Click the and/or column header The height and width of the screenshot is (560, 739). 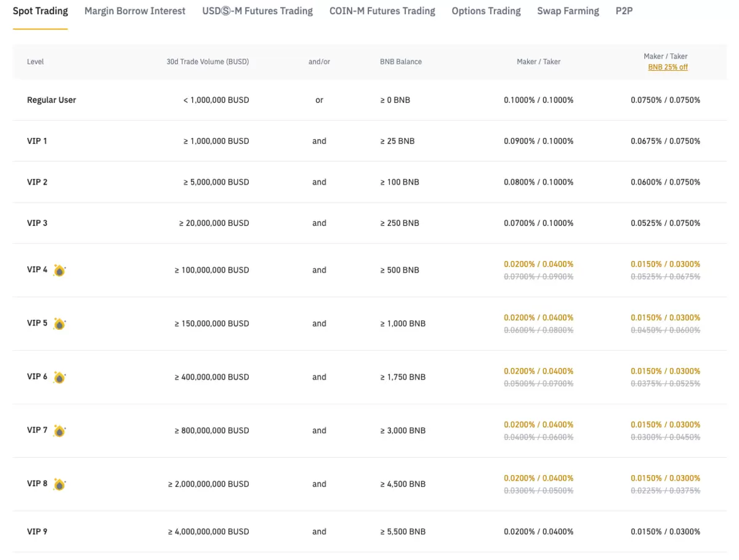[319, 62]
